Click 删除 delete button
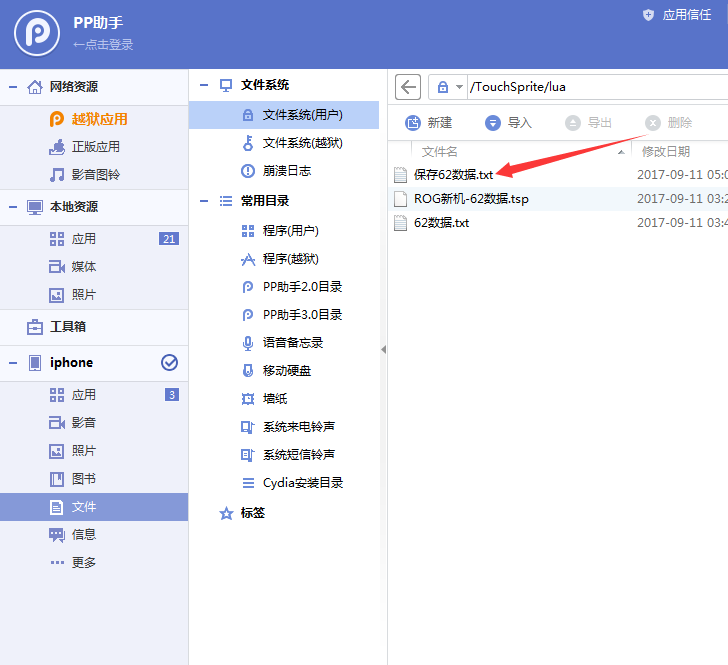The width and height of the screenshot is (728, 665). click(669, 123)
